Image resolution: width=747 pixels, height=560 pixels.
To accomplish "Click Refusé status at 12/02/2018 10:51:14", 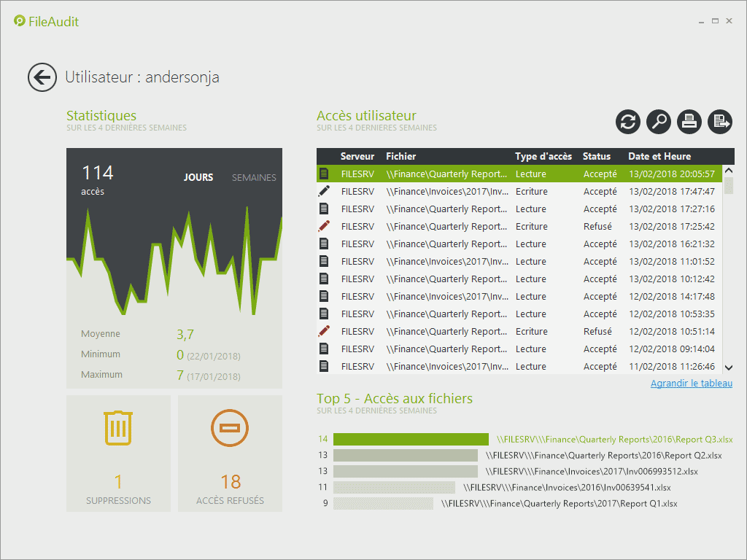I will click(597, 331).
